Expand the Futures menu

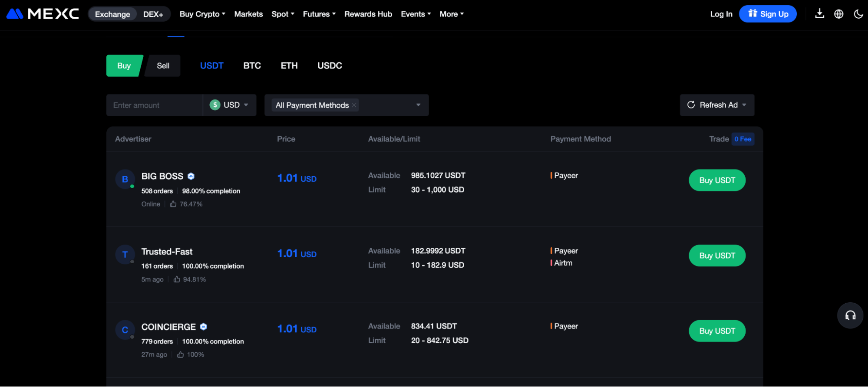(319, 14)
